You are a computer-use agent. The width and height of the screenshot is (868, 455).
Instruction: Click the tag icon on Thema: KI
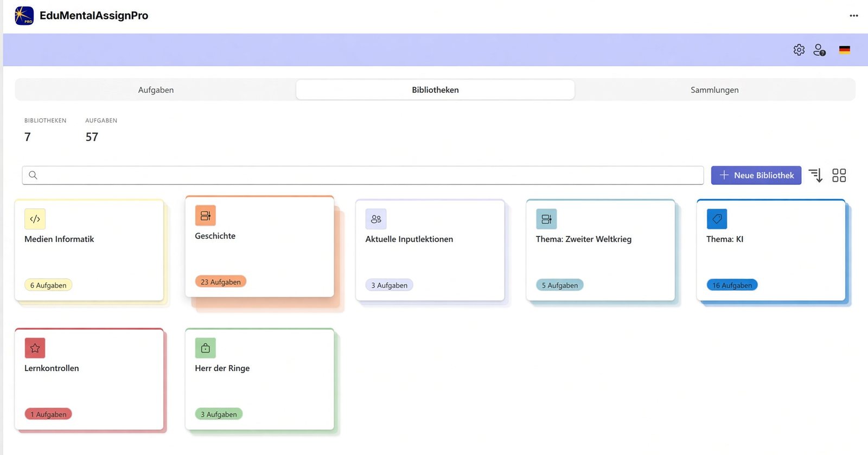(x=717, y=219)
